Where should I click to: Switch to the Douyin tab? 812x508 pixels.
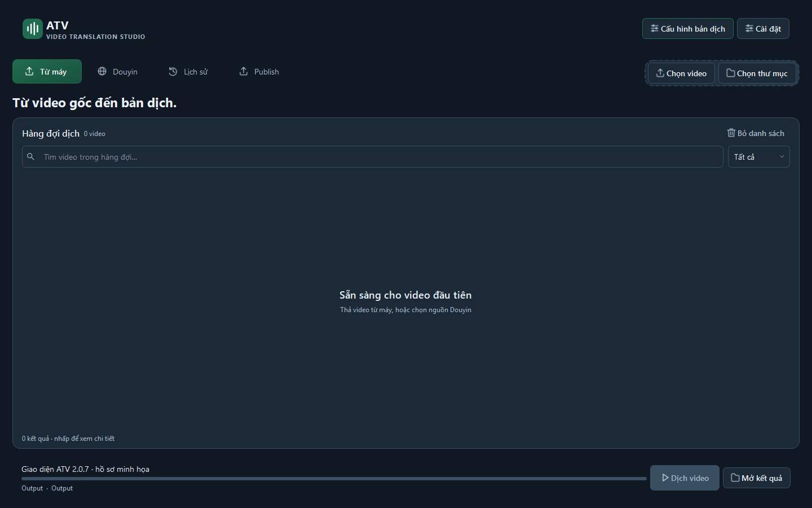pos(117,72)
